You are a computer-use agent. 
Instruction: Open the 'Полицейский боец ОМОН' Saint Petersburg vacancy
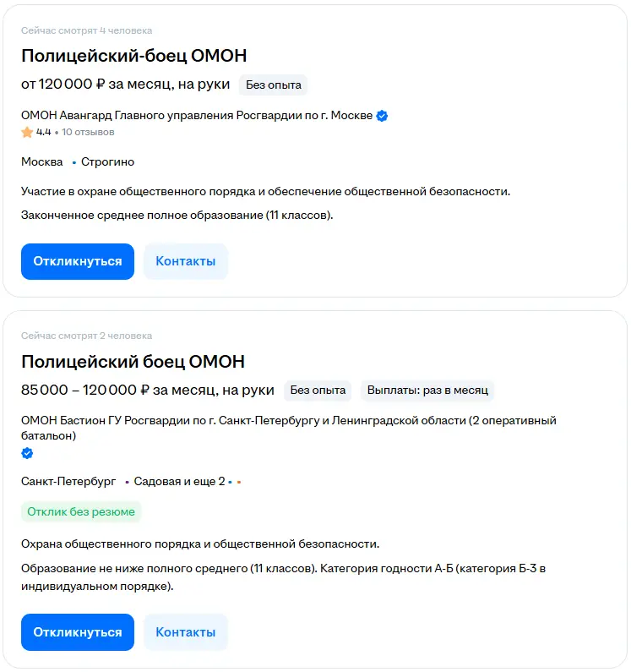(133, 362)
